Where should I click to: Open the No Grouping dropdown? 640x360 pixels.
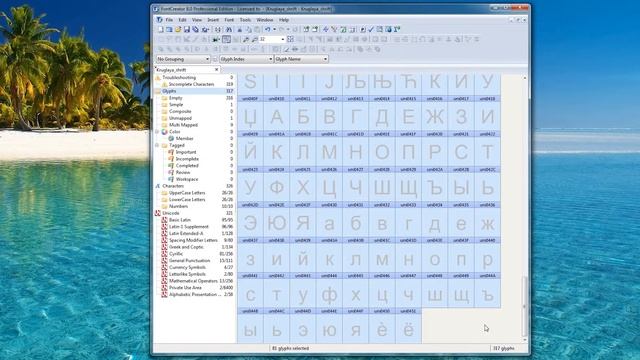coord(183,59)
